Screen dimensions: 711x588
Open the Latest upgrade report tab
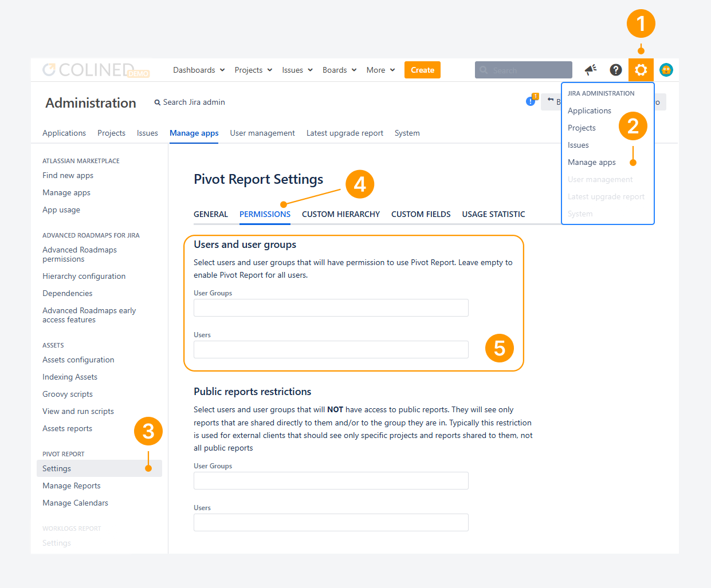tap(345, 133)
